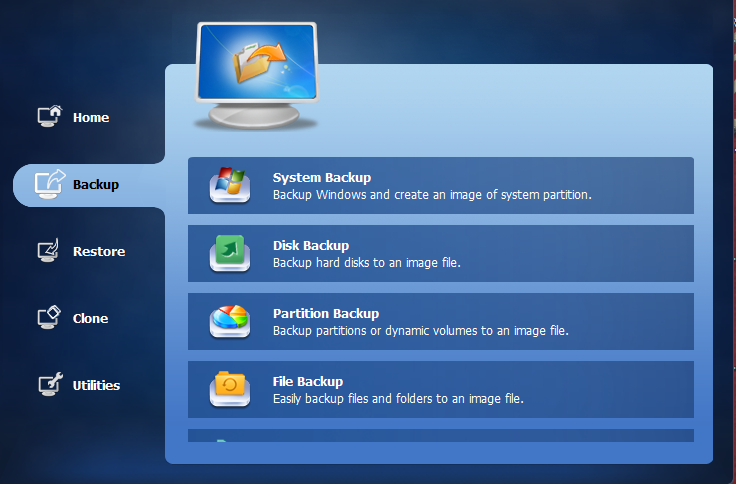Click the Restore icon in sidebar
The width and height of the screenshot is (736, 484).
(48, 250)
